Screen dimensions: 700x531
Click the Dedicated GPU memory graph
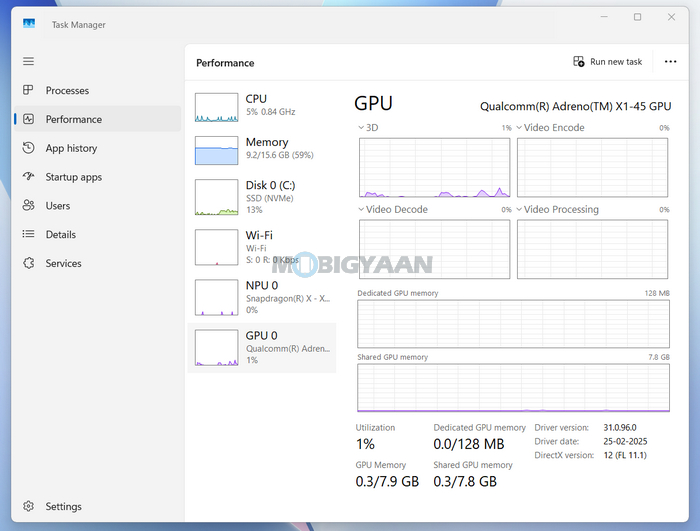pyautogui.click(x=513, y=324)
